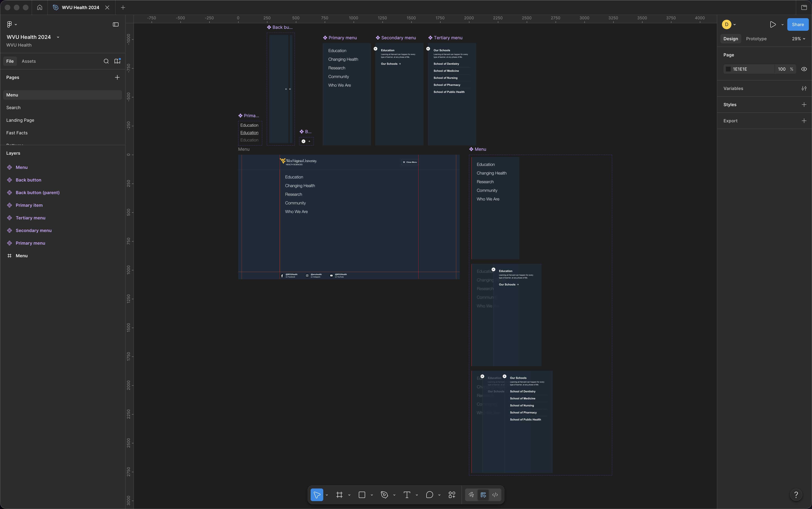Image resolution: width=812 pixels, height=509 pixels.
Task: Open Comment tool options chevron
Action: (439, 495)
